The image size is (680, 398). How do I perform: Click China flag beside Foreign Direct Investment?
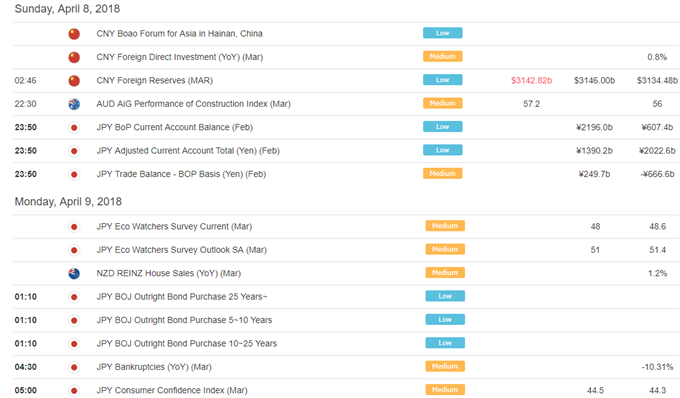pos(74,57)
